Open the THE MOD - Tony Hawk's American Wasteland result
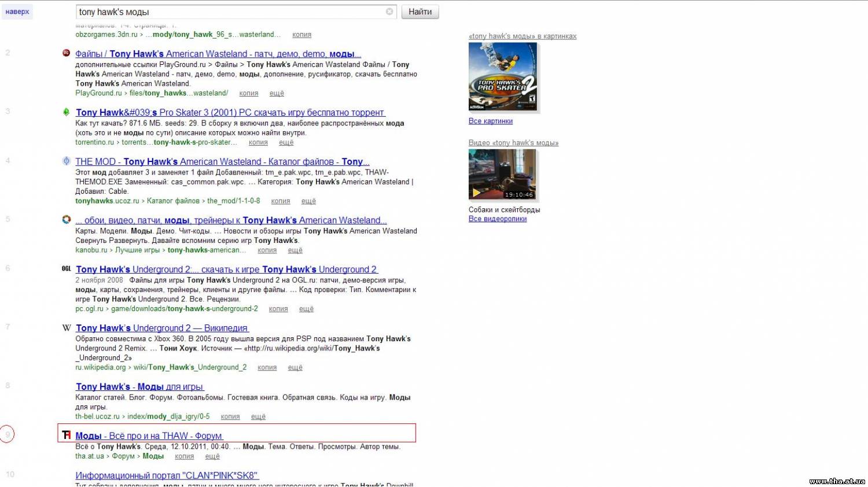The image size is (868, 487). click(222, 162)
